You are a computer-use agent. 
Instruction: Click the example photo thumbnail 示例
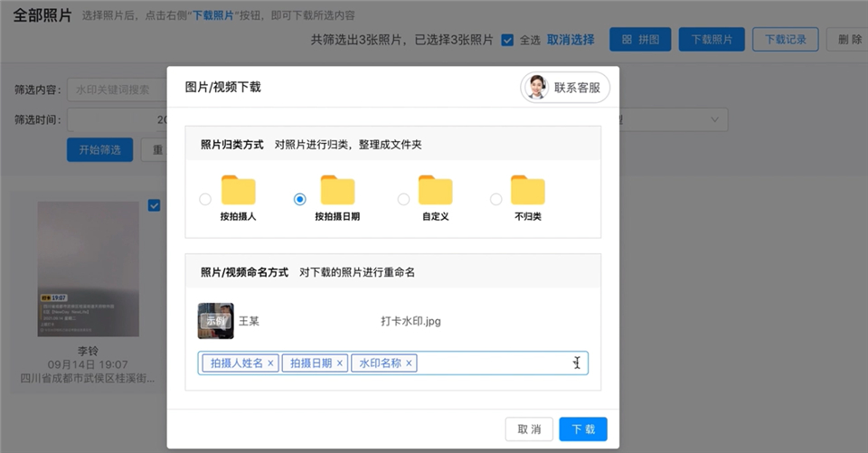pos(216,321)
